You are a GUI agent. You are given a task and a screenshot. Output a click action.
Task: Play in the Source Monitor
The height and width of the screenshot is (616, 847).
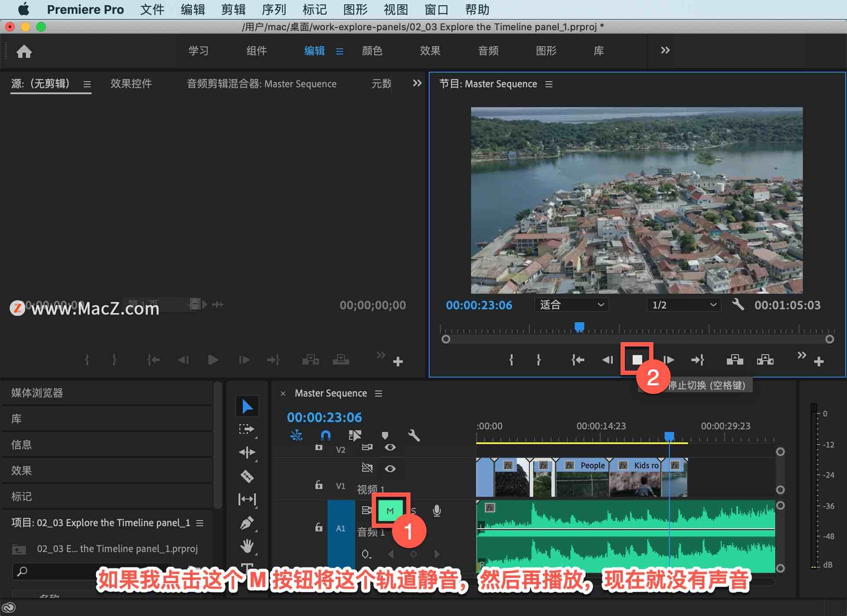point(213,360)
